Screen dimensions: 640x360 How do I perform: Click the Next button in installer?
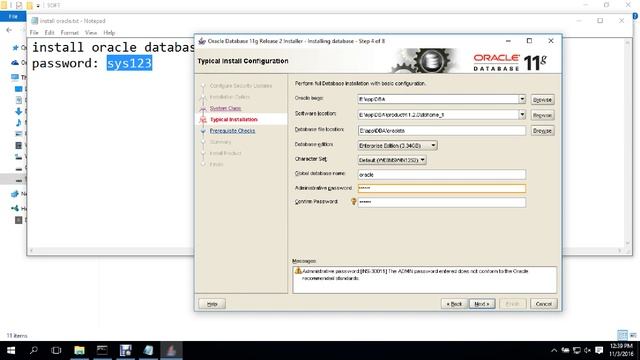tap(482, 304)
